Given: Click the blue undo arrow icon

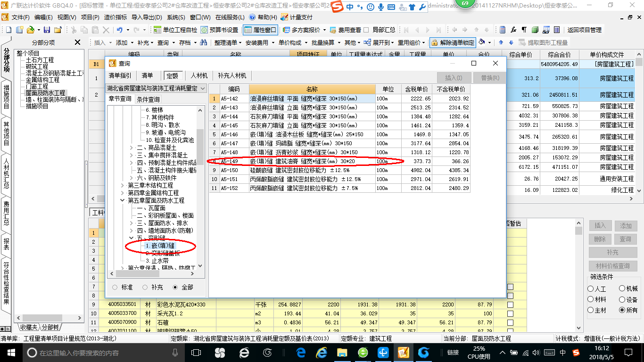Looking at the screenshot, I should coord(120,30).
